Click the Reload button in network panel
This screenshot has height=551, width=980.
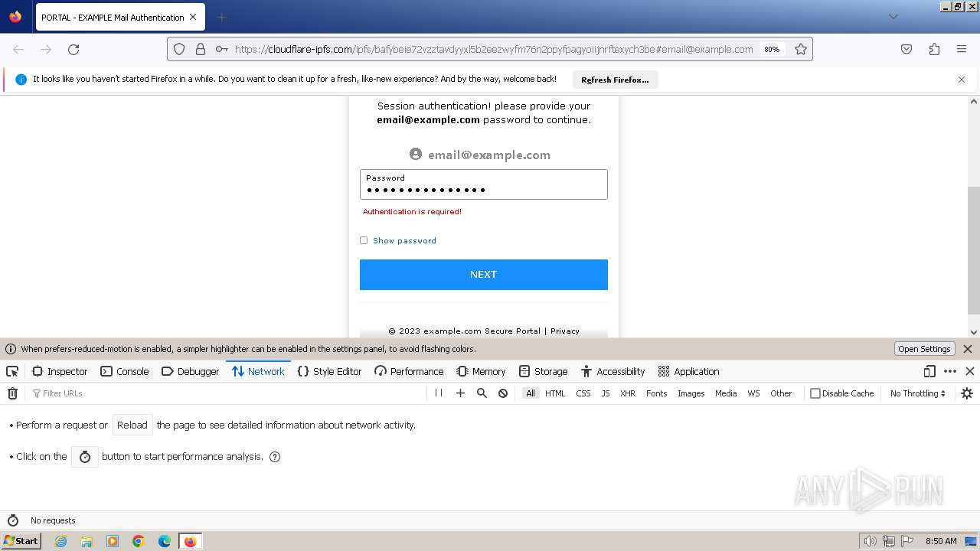[132, 425]
